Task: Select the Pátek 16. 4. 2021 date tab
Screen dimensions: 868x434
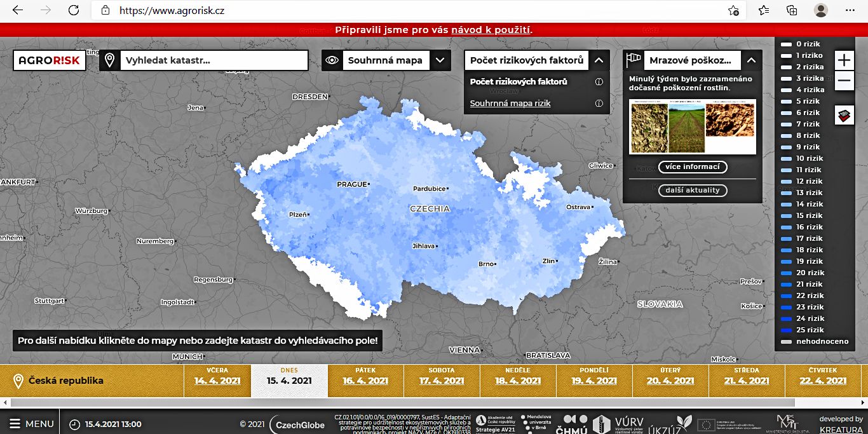Action: tap(365, 376)
